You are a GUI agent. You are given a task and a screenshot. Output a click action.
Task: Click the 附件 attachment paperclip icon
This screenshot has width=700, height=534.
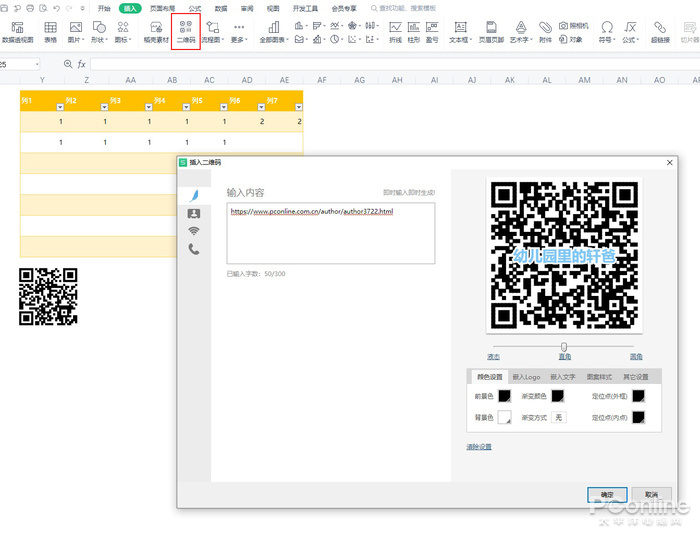545,32
